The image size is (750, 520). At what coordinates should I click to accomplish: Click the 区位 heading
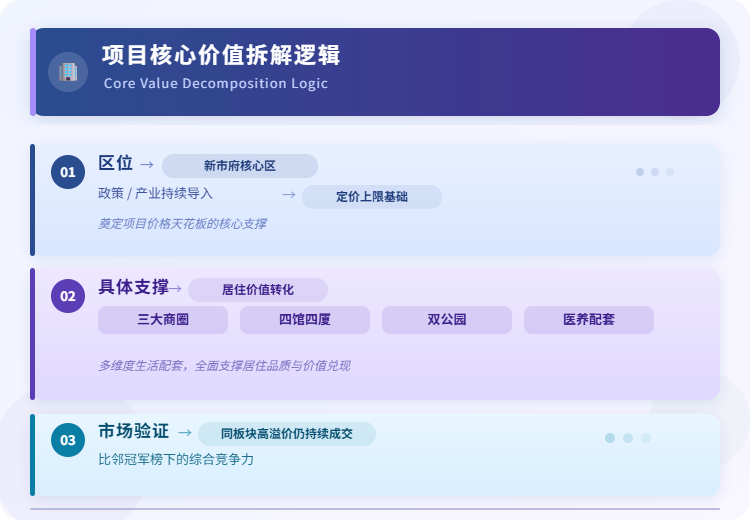pyautogui.click(x=116, y=163)
